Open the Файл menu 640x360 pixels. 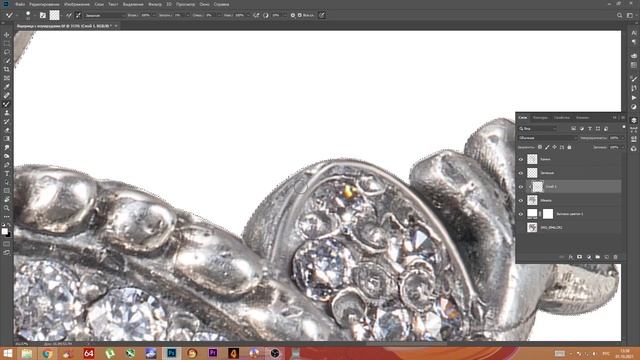click(x=20, y=4)
